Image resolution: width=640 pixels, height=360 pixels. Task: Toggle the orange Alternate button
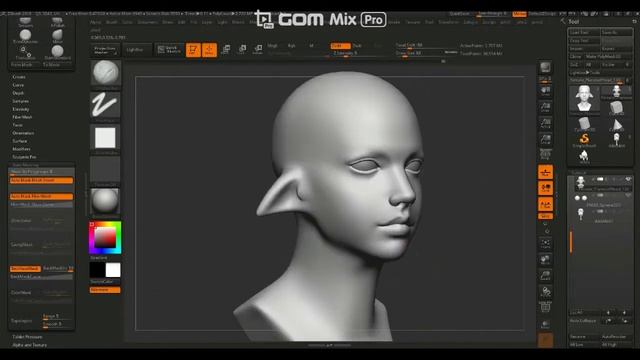tap(105, 290)
